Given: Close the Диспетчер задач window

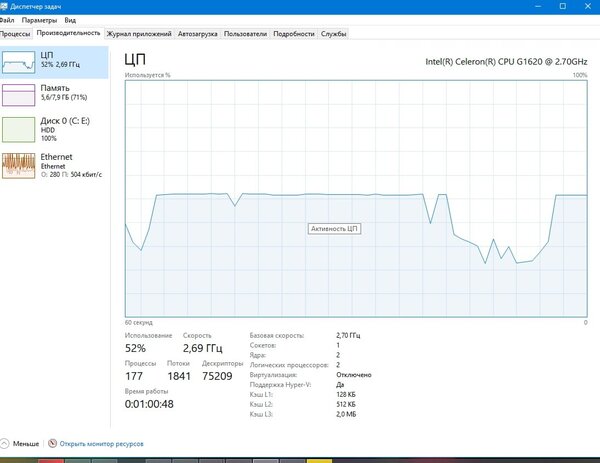Looking at the screenshot, I should click(588, 6).
